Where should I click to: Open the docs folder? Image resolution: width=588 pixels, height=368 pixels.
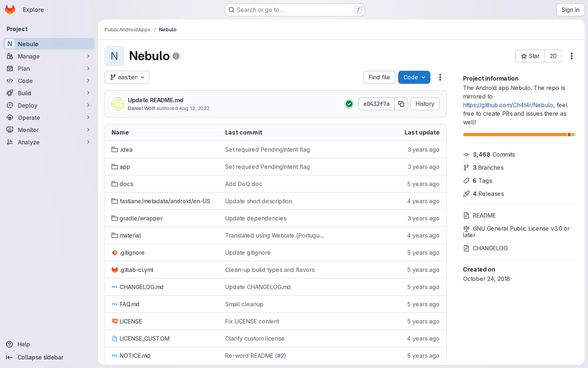click(127, 184)
